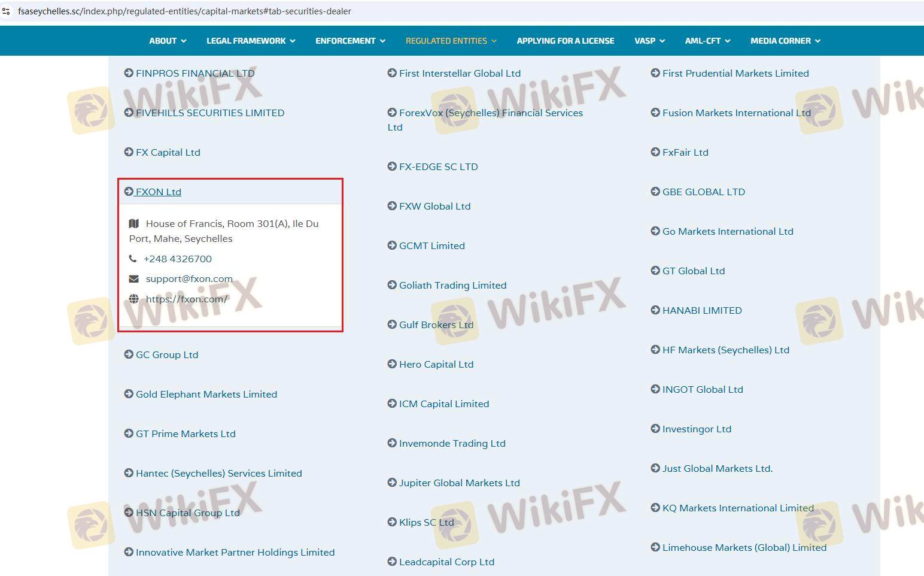Open FxFair Ltd details

[679, 152]
